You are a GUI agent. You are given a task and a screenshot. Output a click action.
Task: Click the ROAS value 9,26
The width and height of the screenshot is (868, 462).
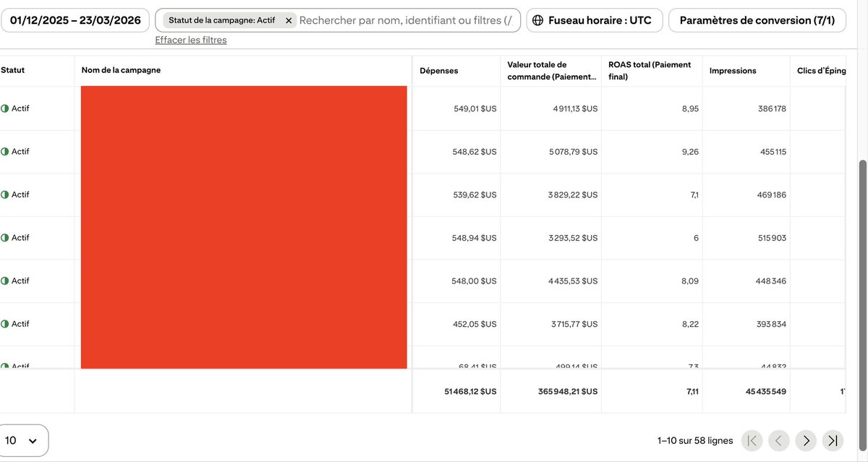(x=690, y=152)
